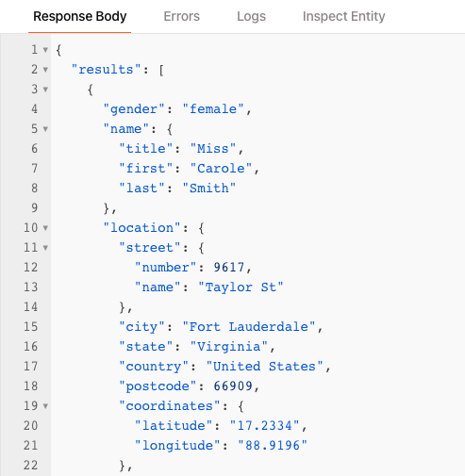
Task: Open the Logs tab
Action: pos(251,16)
